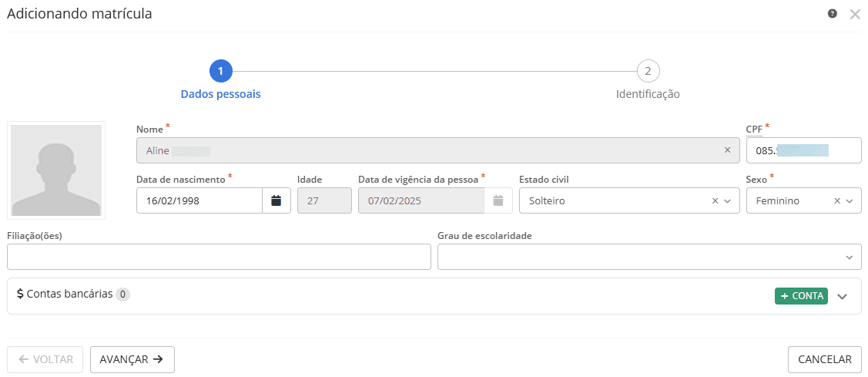868x377 pixels.
Task: Click the disabled Idade field
Action: 324,200
